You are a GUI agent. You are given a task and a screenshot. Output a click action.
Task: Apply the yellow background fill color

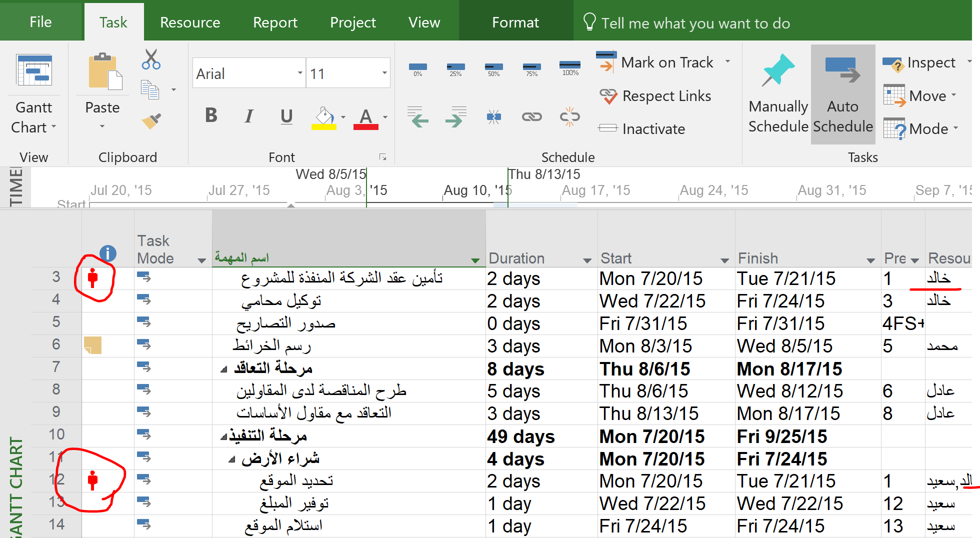324,118
